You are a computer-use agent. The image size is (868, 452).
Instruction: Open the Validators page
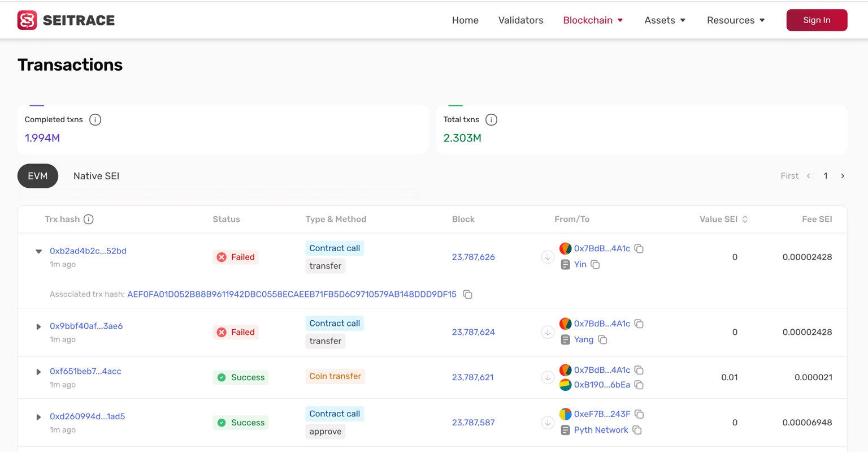[520, 20]
